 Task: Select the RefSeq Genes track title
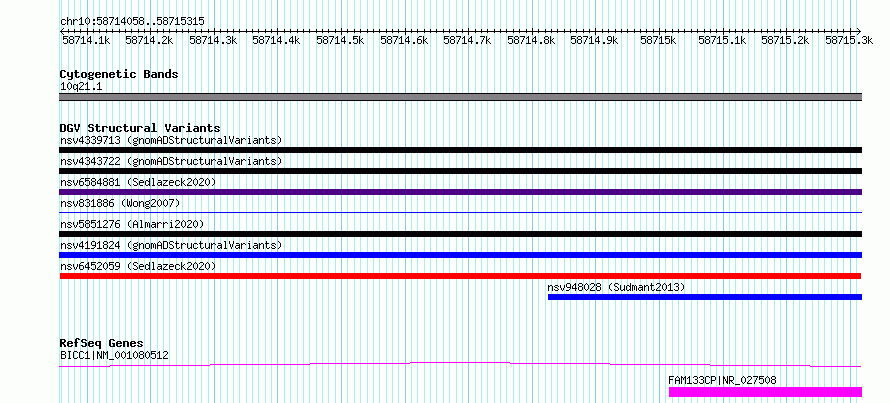[102, 343]
